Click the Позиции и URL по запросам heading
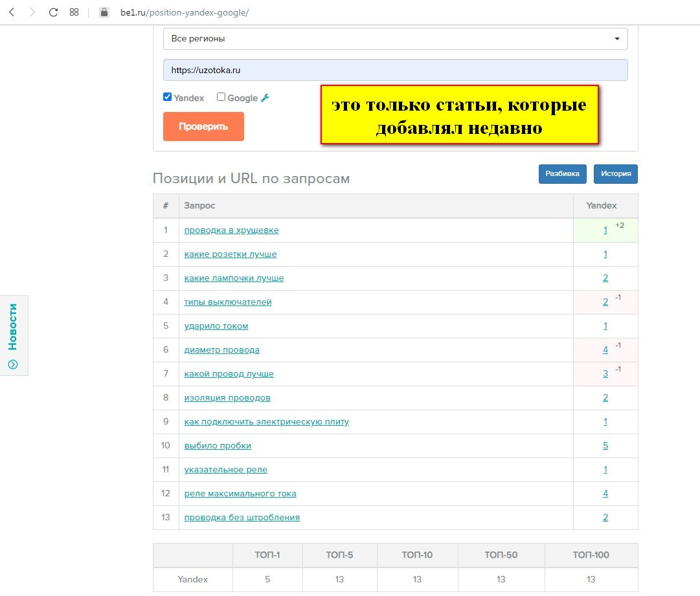 pos(251,179)
